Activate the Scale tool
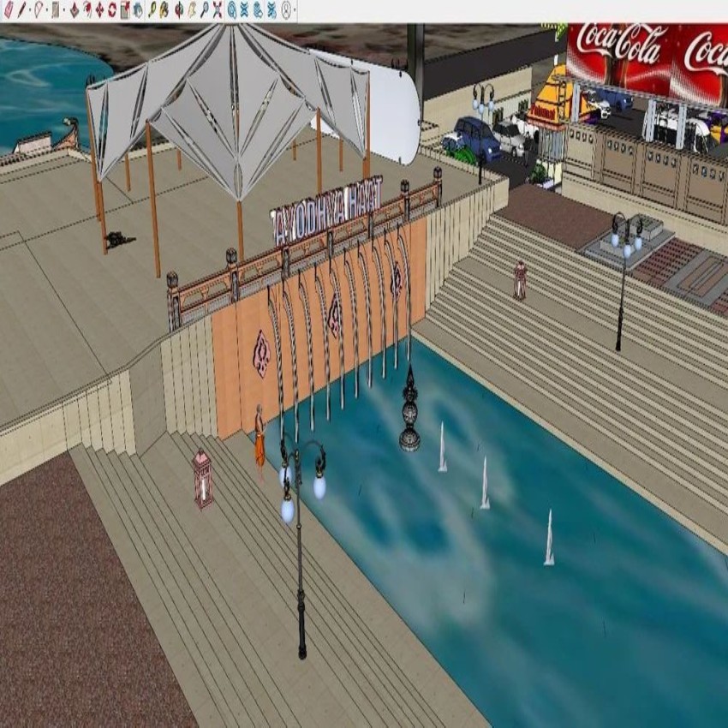Image resolution: width=728 pixels, height=728 pixels. tap(123, 9)
